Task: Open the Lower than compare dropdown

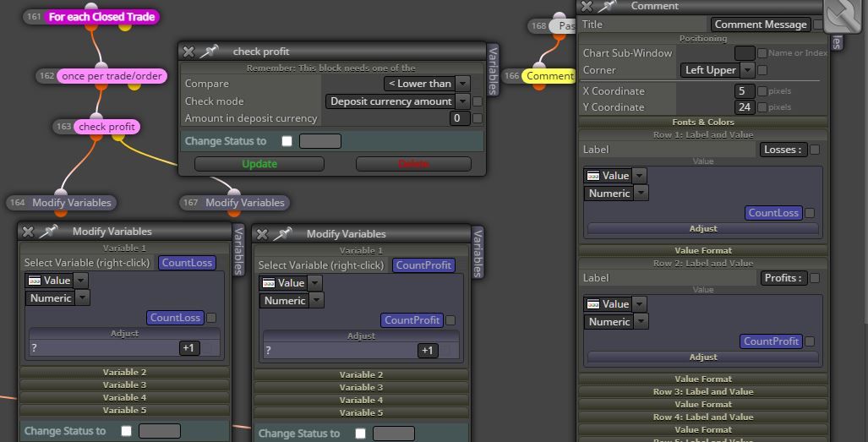Action: [x=426, y=84]
